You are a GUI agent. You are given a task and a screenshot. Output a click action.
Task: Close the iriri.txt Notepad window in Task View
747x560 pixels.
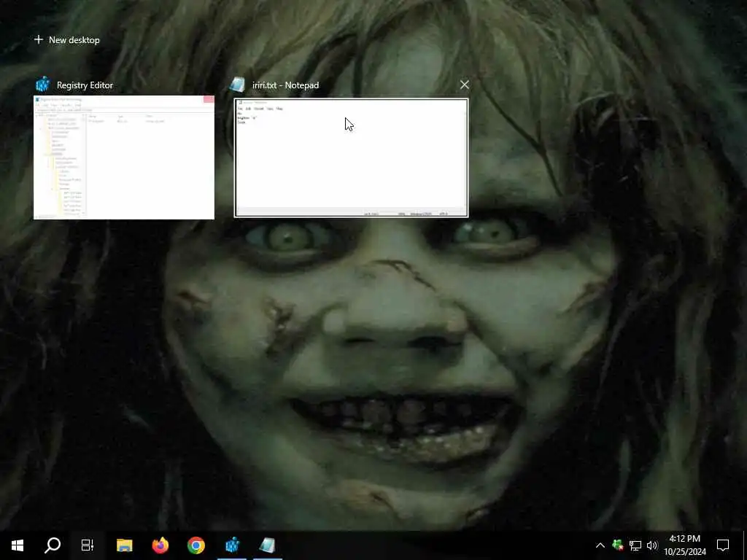click(x=465, y=85)
